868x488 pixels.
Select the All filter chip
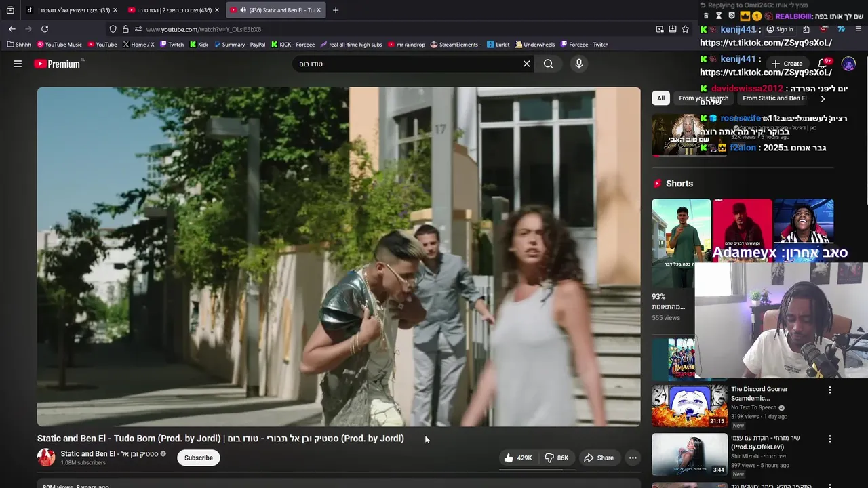click(x=660, y=98)
